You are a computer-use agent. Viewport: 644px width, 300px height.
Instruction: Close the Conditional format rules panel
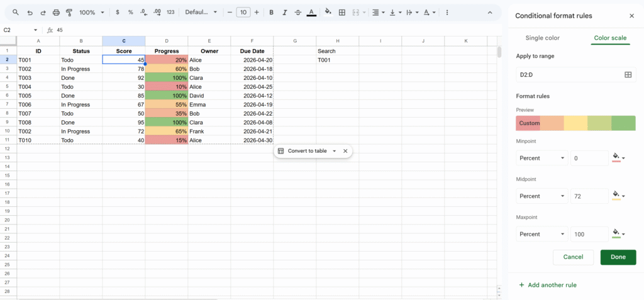pos(631,16)
